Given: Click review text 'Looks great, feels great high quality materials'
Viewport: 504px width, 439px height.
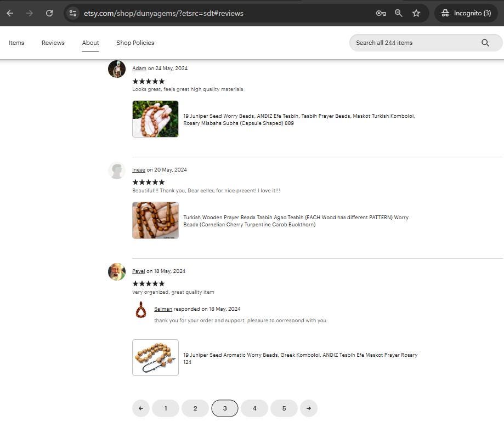Looking at the screenshot, I should tap(188, 89).
